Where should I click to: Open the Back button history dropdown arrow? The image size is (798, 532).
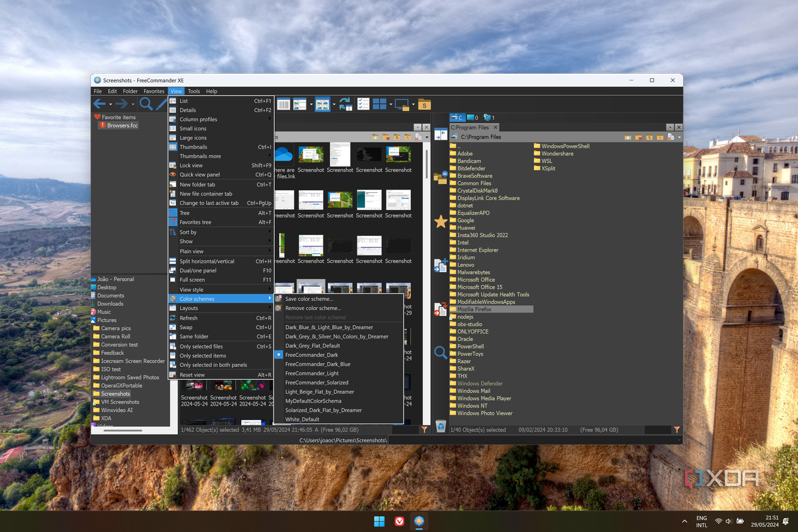[110, 105]
